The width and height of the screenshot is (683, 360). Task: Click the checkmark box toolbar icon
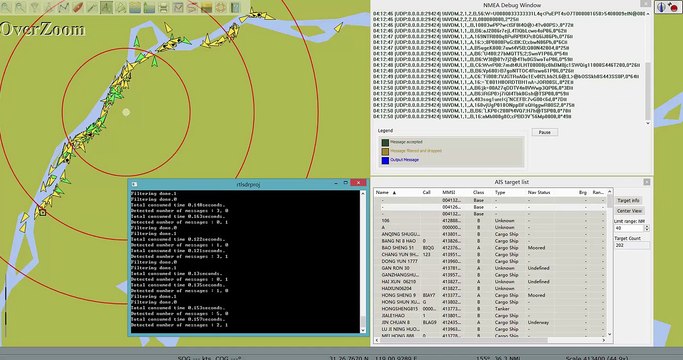(x=178, y=7)
